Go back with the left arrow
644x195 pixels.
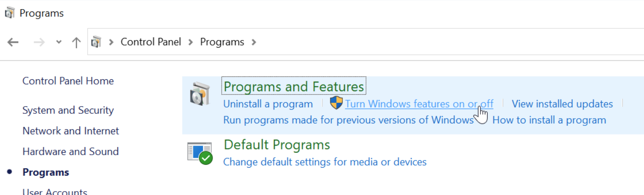(13, 42)
